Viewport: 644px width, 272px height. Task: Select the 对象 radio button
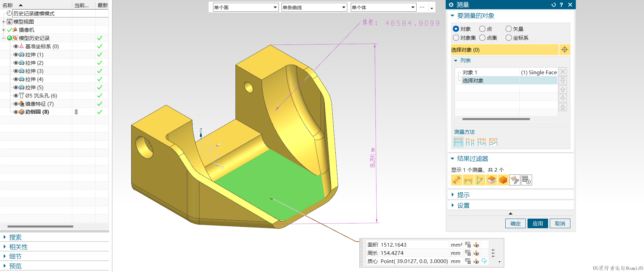(x=456, y=29)
